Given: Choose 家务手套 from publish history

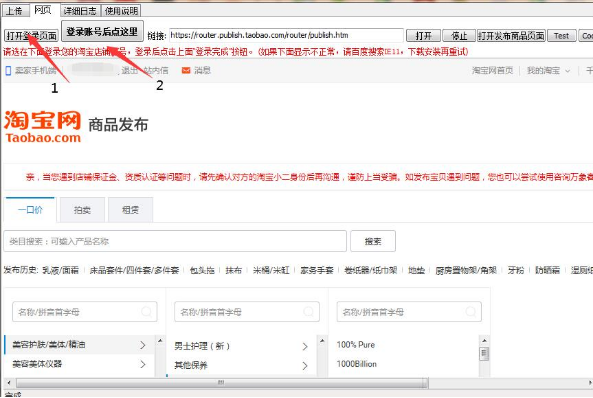Looking at the screenshot, I should 317,270.
